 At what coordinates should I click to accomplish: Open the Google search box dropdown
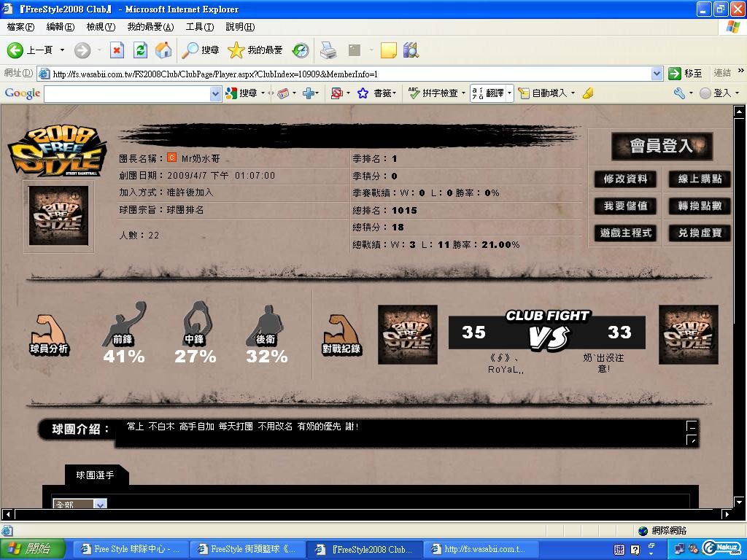click(215, 94)
